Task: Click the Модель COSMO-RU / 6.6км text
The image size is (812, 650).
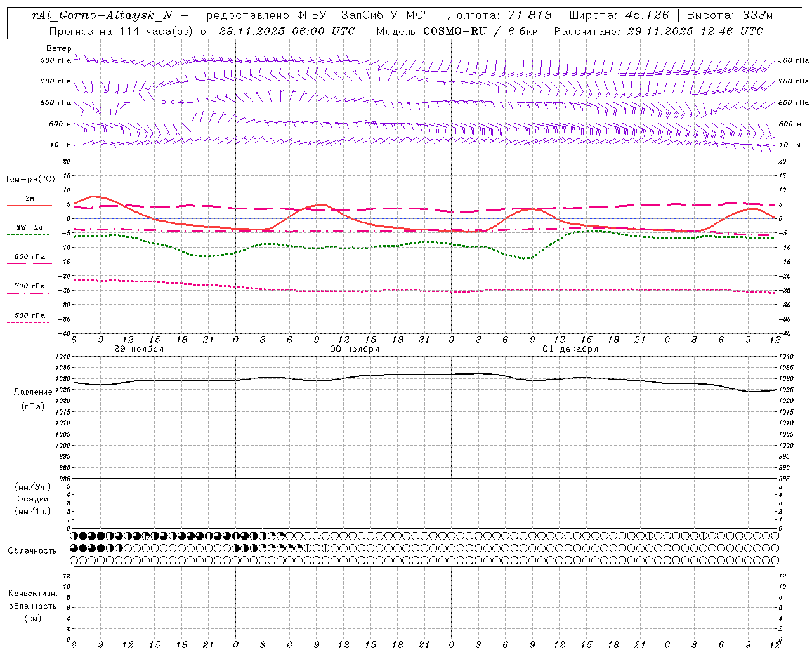Action: click(457, 31)
